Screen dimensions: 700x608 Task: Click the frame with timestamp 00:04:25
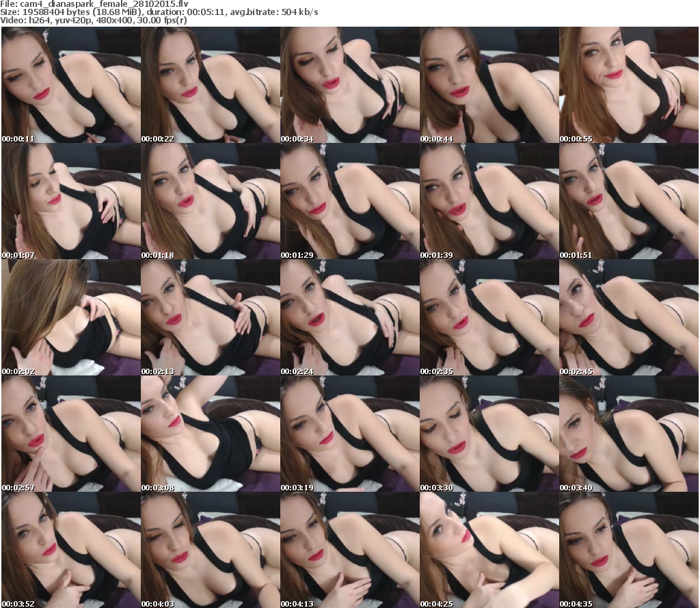489,550
